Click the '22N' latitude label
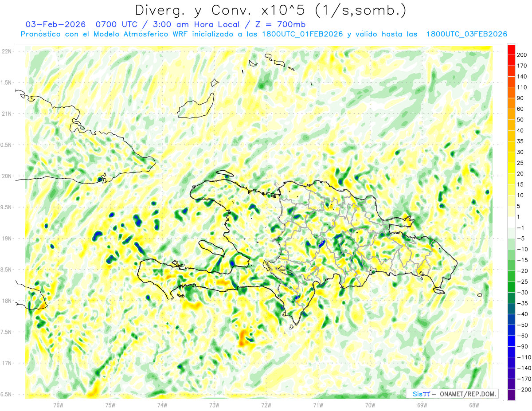 coord(6,51)
